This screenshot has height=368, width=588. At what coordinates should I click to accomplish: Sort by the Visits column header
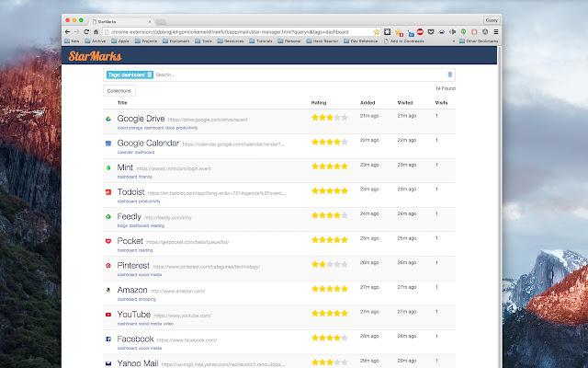tap(441, 103)
